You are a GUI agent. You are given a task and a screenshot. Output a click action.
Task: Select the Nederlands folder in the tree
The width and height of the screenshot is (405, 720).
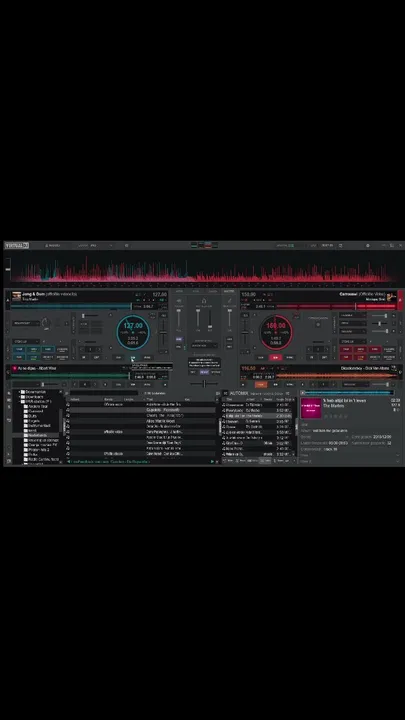point(39,435)
